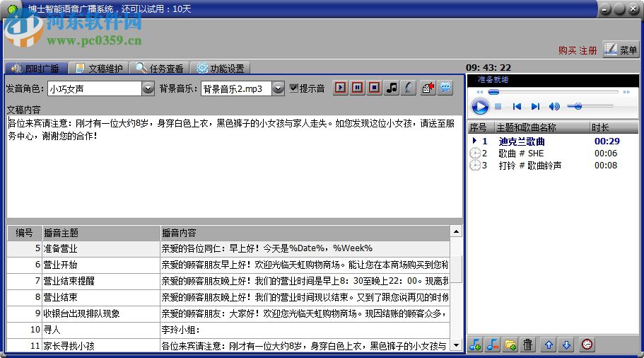Image resolution: width=644 pixels, height=358 pixels.
Task: Select playlist row 打铃 # 歌曲铃声
Action: pos(552,166)
